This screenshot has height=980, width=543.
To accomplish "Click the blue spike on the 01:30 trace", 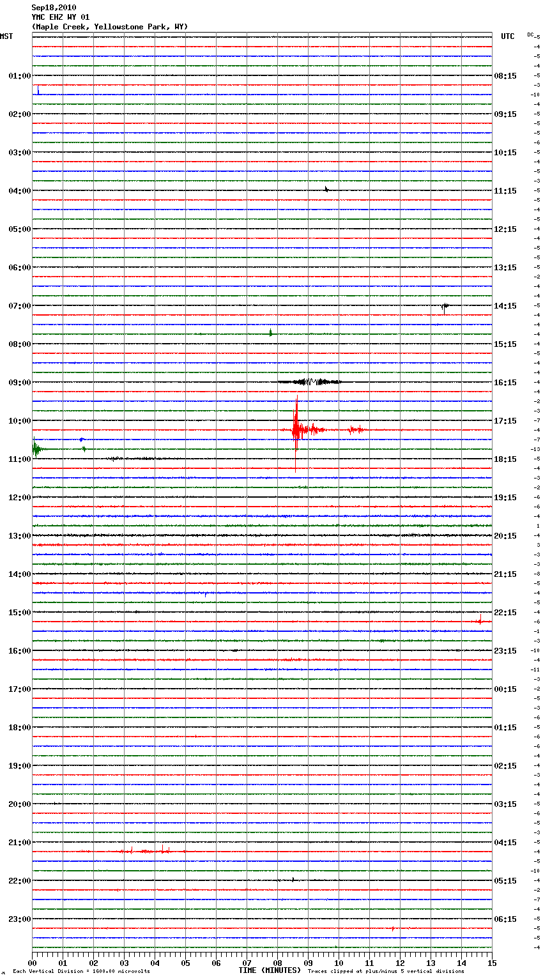I will pos(38,90).
